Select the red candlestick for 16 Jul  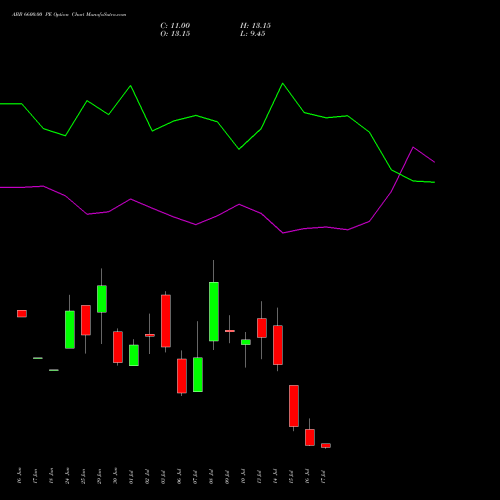click(x=310, y=437)
